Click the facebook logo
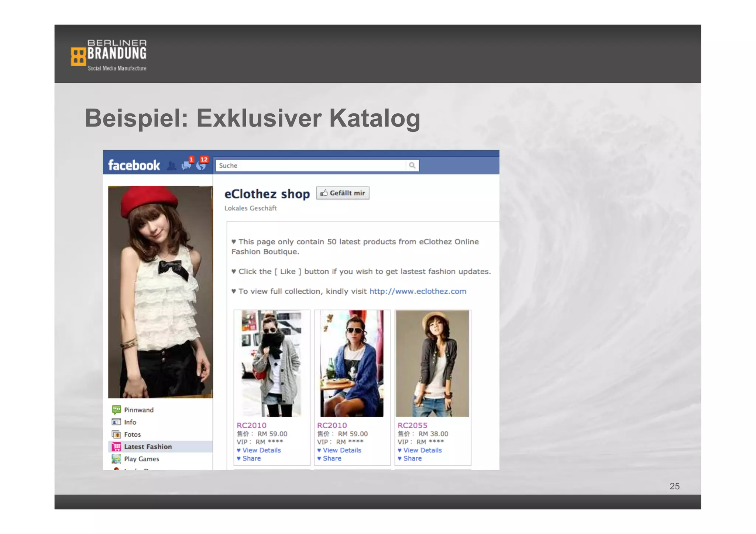The image size is (756, 534). coord(134,165)
